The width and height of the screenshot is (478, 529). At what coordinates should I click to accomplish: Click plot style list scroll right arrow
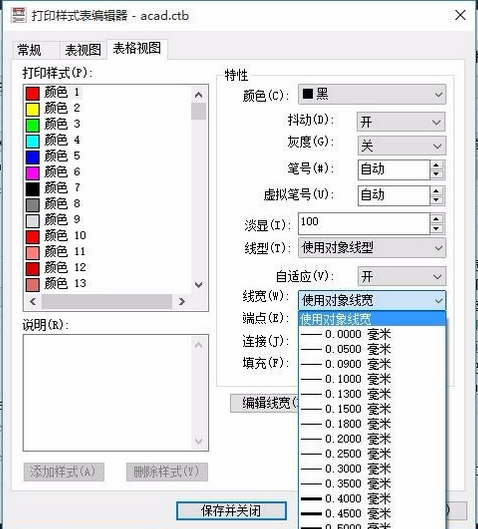coord(182,301)
